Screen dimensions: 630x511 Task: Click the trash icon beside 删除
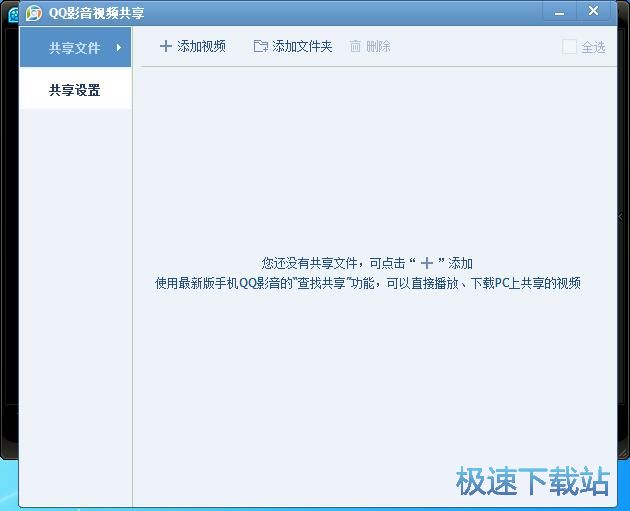coord(355,47)
